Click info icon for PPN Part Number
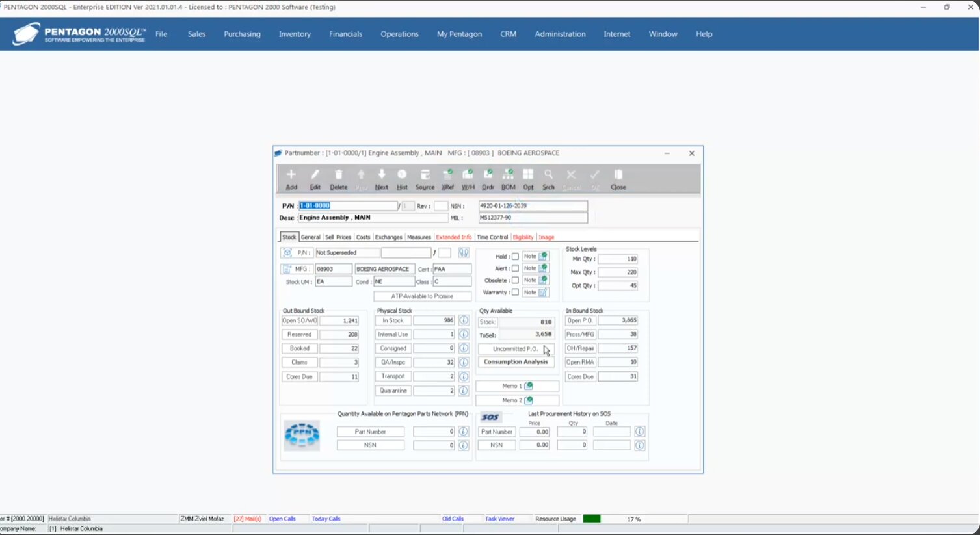 point(464,432)
